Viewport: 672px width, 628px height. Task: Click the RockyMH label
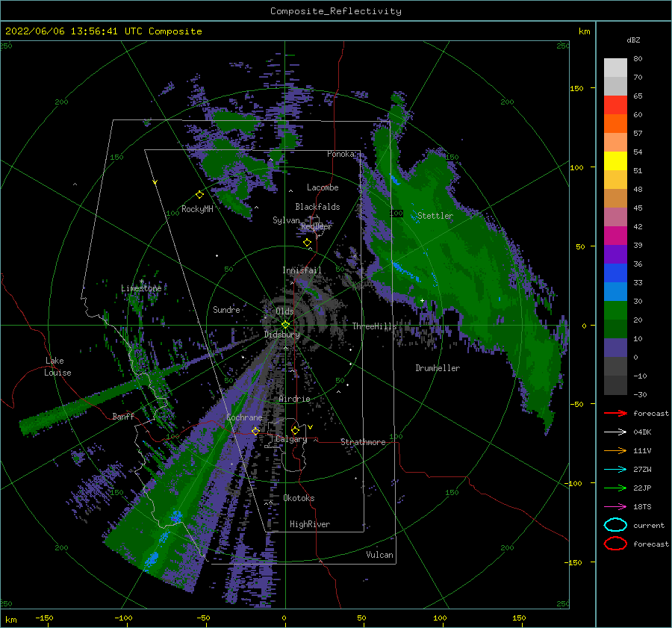[x=197, y=209]
